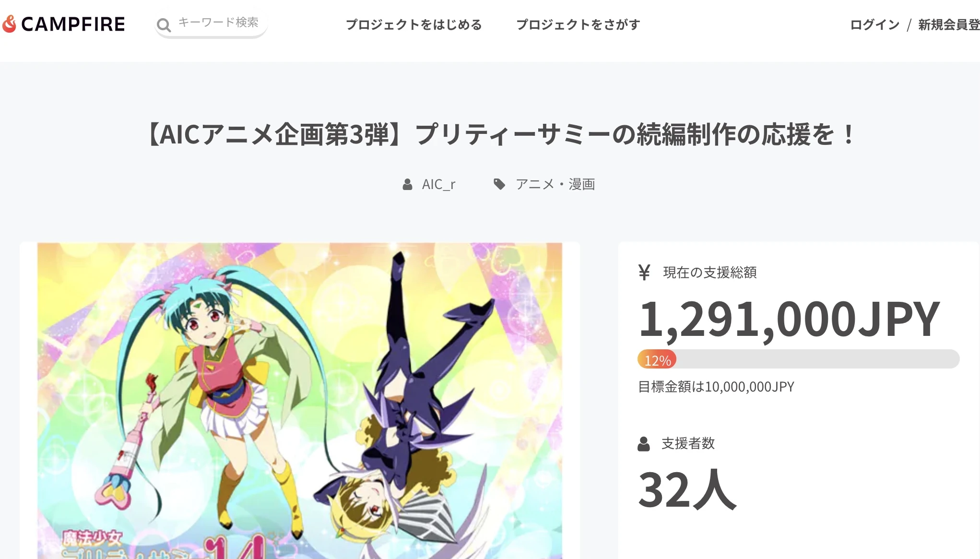This screenshot has width=980, height=559.
Task: Click the 目標金額は10,000,000JPY goal text
Action: tap(716, 387)
